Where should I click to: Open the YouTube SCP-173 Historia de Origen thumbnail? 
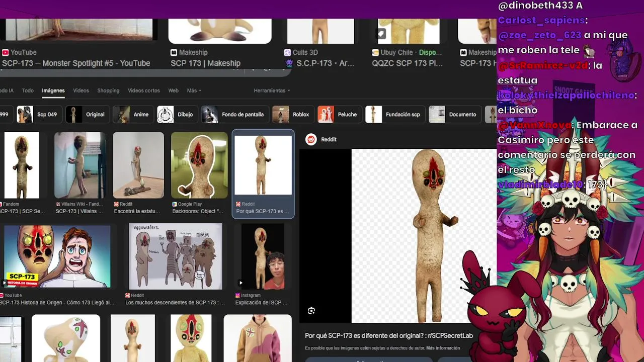pos(57,256)
